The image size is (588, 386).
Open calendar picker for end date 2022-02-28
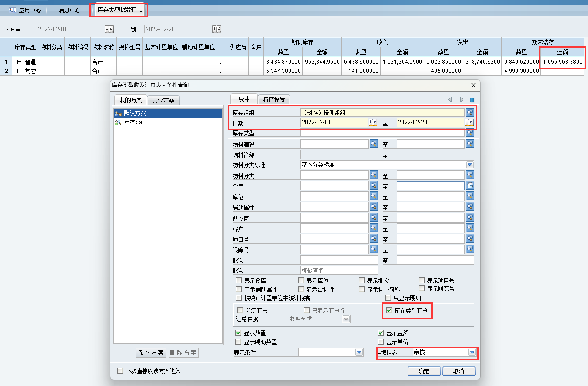pos(469,122)
